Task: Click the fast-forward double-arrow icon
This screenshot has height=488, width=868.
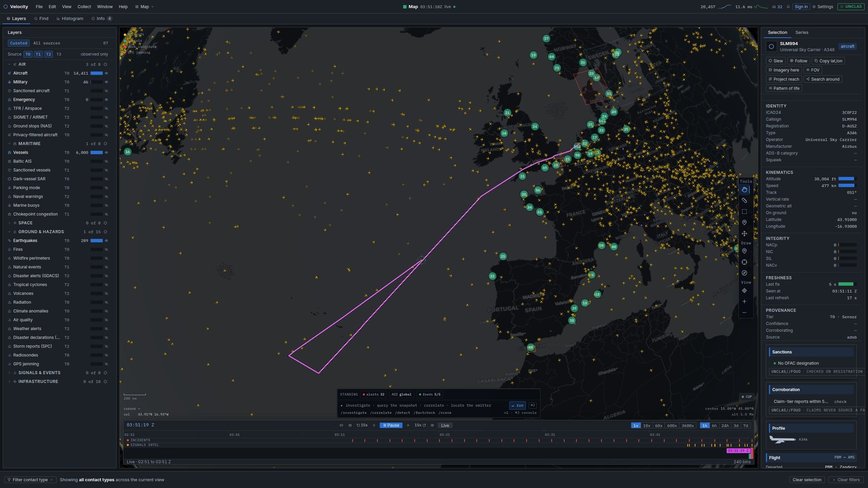Action: pyautogui.click(x=432, y=425)
